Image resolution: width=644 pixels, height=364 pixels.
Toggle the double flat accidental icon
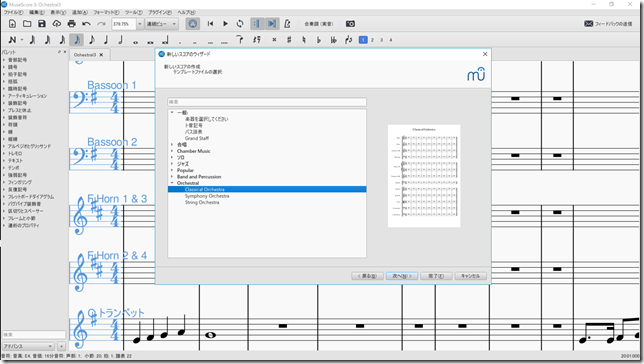click(x=334, y=40)
